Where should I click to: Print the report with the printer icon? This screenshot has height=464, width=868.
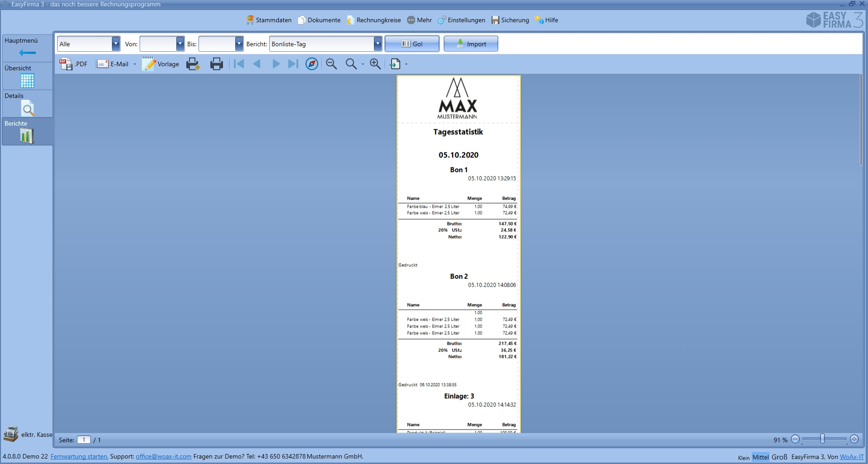[217, 64]
